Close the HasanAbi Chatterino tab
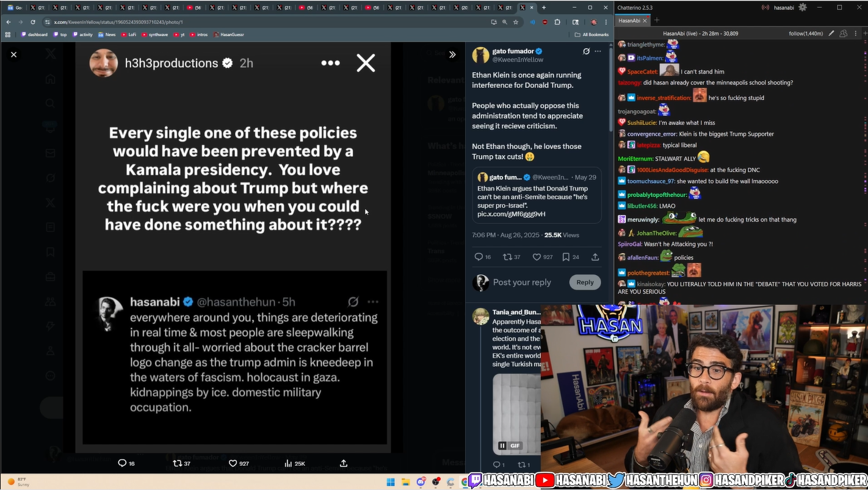Screen dimensions: 868x490 point(645,20)
